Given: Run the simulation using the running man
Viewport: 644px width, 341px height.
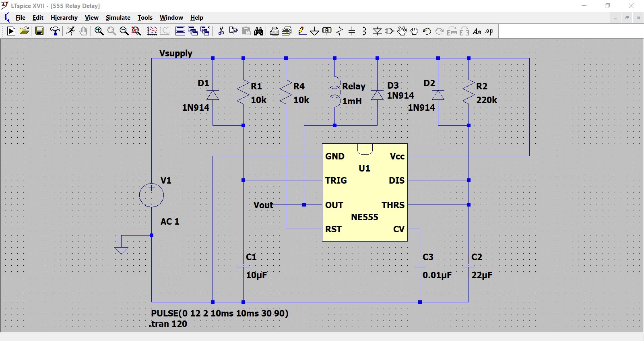Looking at the screenshot, I should (x=70, y=31).
